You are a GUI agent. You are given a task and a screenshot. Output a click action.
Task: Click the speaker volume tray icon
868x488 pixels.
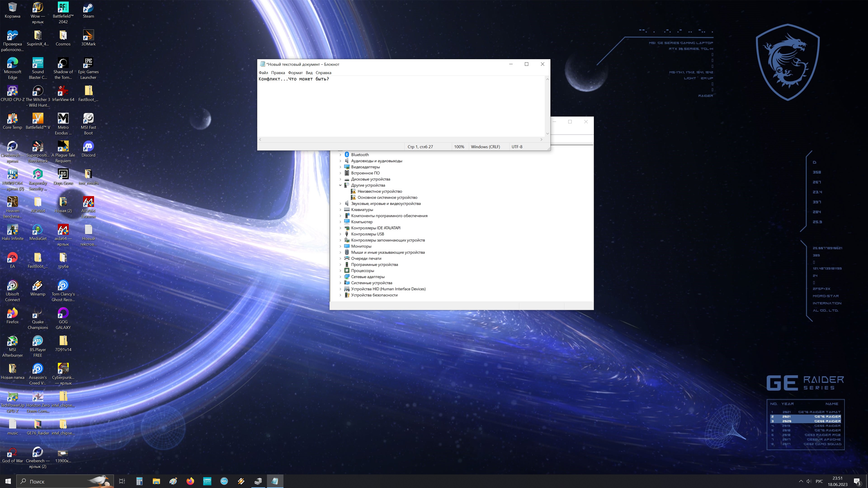click(x=809, y=481)
